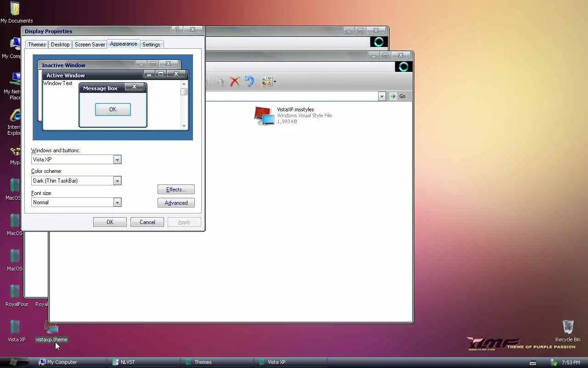Switch to Themes taskbar button

216,362
